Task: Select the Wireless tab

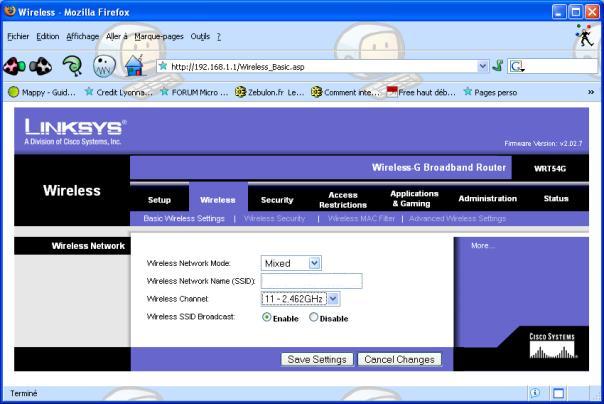Action: click(x=218, y=199)
